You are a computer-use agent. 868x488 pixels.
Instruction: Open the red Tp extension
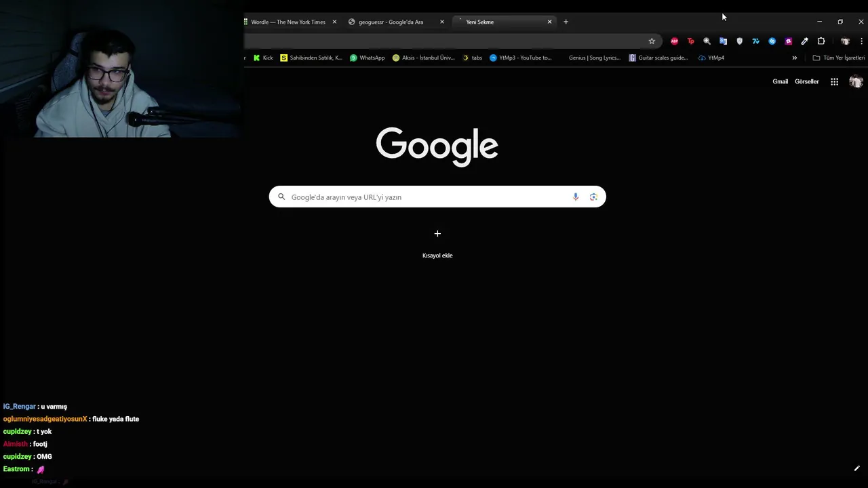coord(690,41)
